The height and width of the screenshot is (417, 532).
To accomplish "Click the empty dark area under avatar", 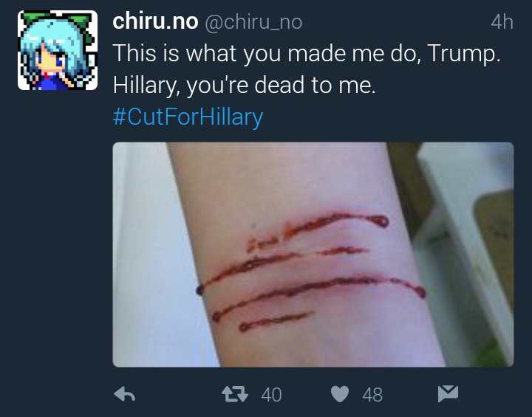I will tap(58, 238).
